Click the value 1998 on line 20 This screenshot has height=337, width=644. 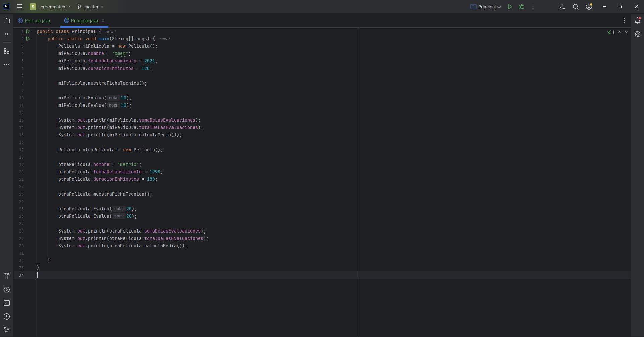[x=155, y=172]
